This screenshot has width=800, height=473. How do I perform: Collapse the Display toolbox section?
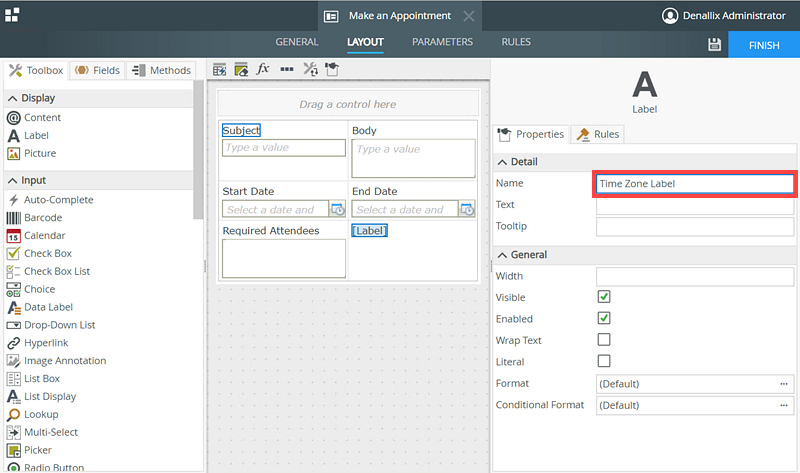(x=12, y=98)
